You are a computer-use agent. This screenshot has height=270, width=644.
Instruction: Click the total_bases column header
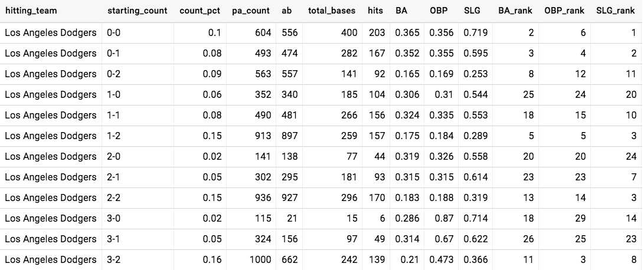coord(332,11)
